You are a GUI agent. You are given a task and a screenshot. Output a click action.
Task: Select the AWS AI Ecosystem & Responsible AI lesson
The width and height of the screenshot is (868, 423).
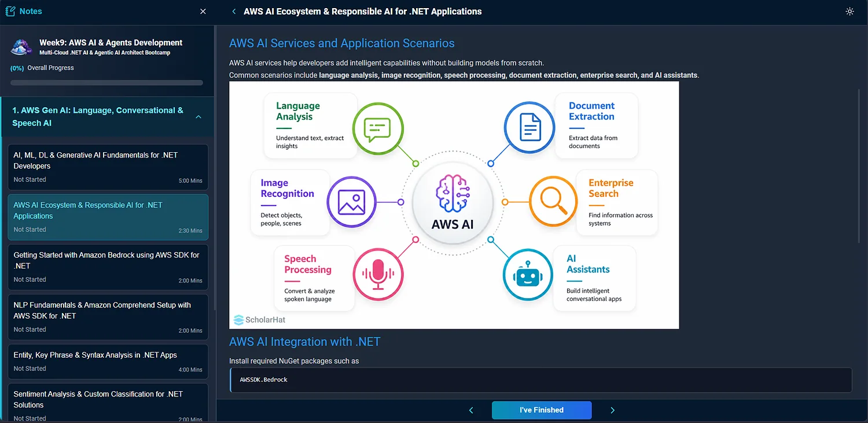pos(108,217)
